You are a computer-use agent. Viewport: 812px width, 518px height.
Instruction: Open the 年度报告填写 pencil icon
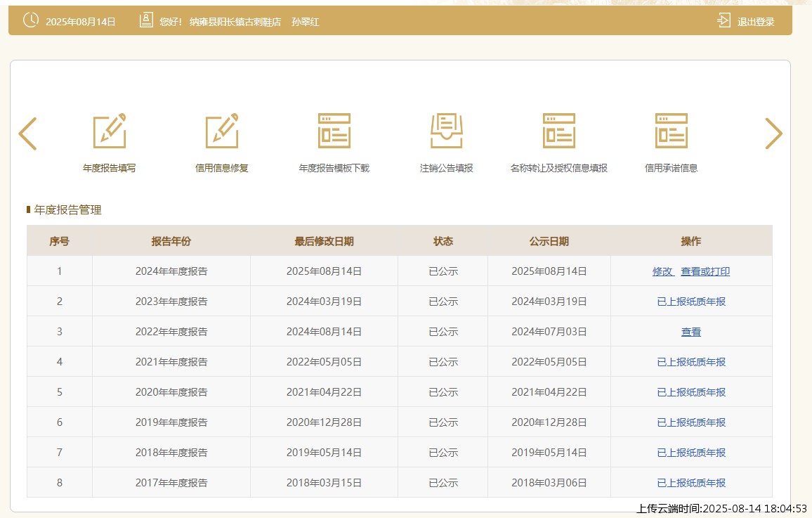coord(110,131)
